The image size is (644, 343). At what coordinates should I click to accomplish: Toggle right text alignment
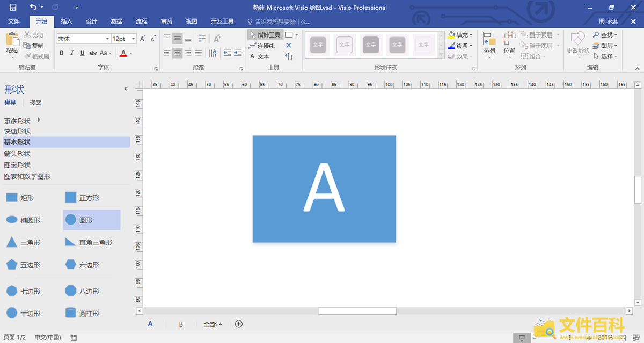(x=188, y=53)
